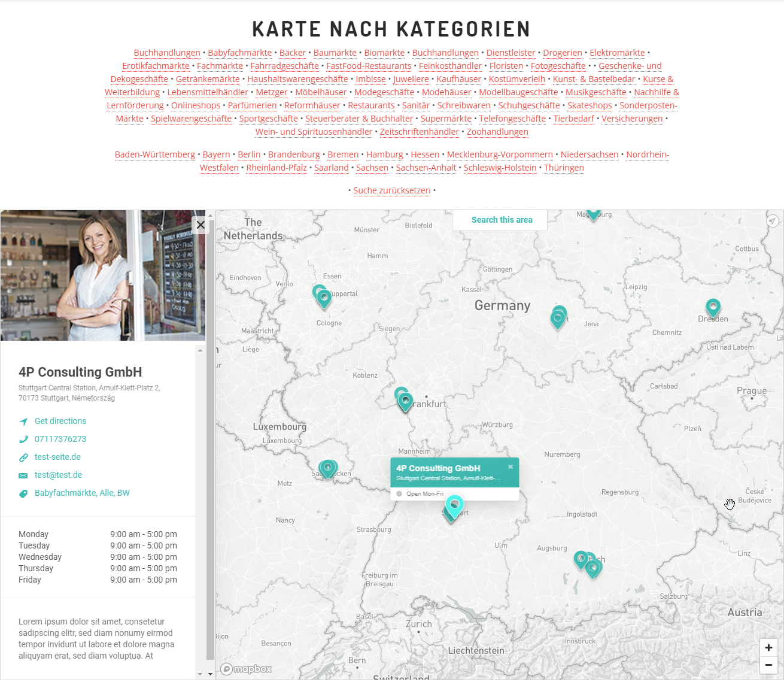
Task: Select the map pin near Saarbrücken
Action: pyautogui.click(x=327, y=469)
